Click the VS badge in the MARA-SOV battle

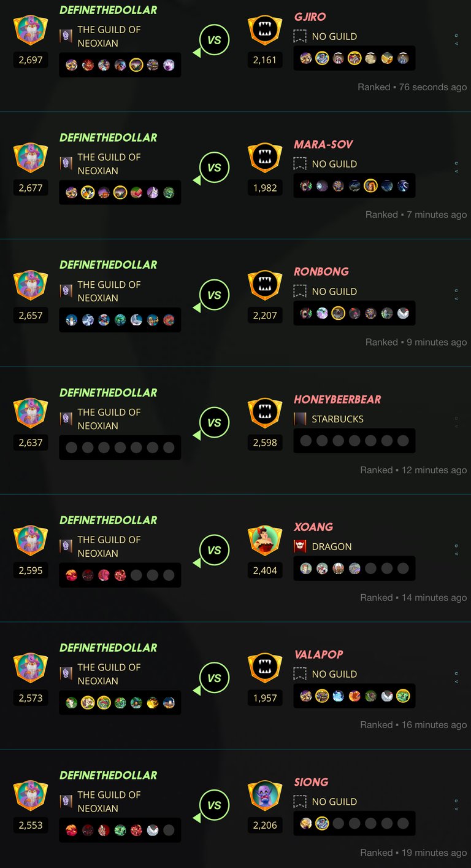214,168
